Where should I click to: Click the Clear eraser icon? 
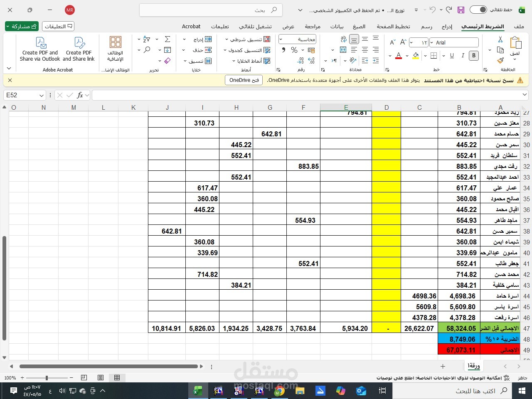[167, 61]
